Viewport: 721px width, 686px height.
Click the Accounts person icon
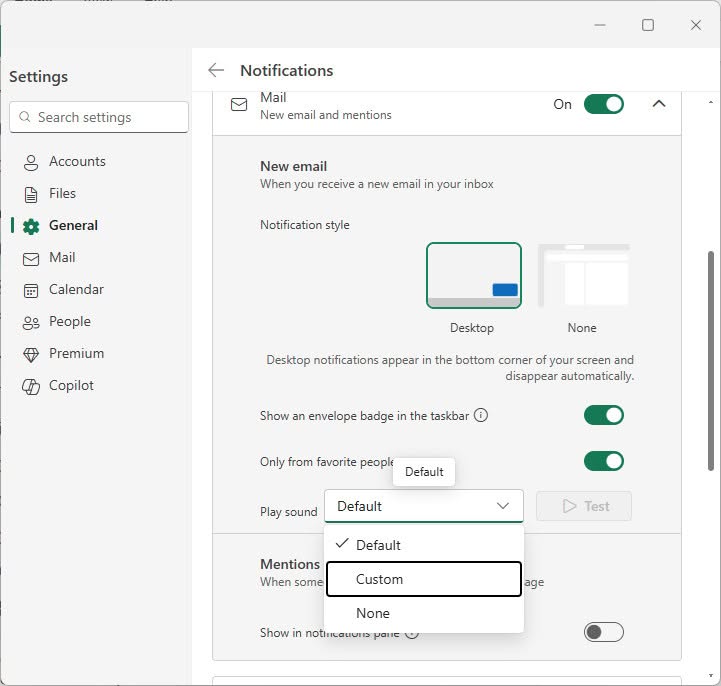coord(31,162)
